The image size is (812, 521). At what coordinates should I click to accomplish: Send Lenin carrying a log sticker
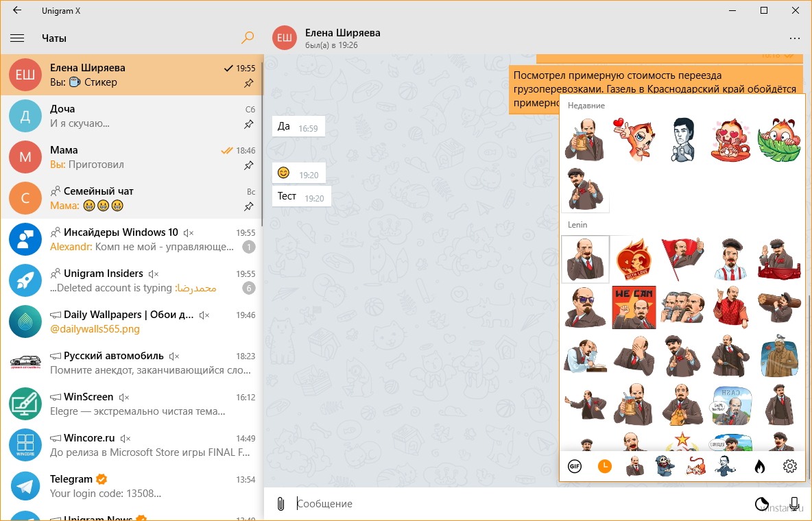(x=779, y=307)
